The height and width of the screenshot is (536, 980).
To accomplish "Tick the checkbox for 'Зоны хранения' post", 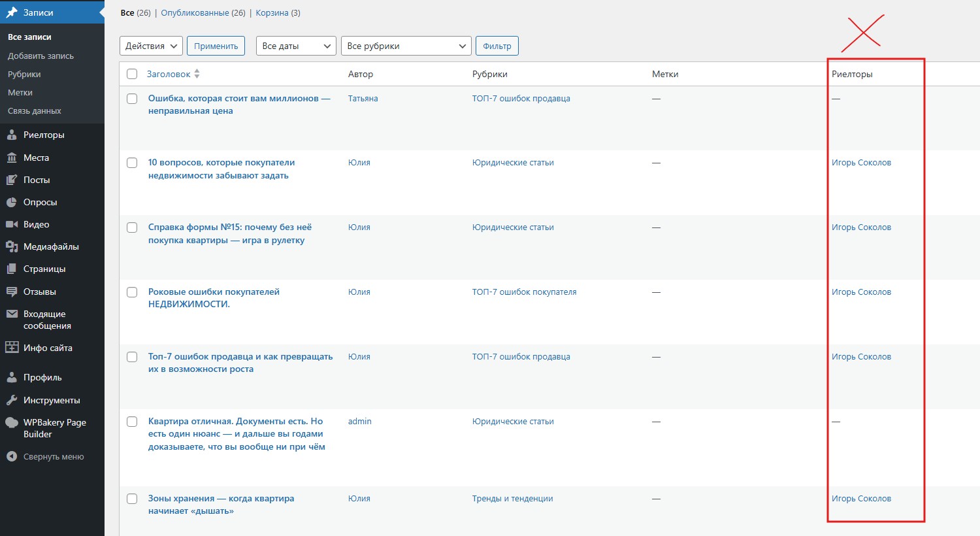I will (x=132, y=499).
